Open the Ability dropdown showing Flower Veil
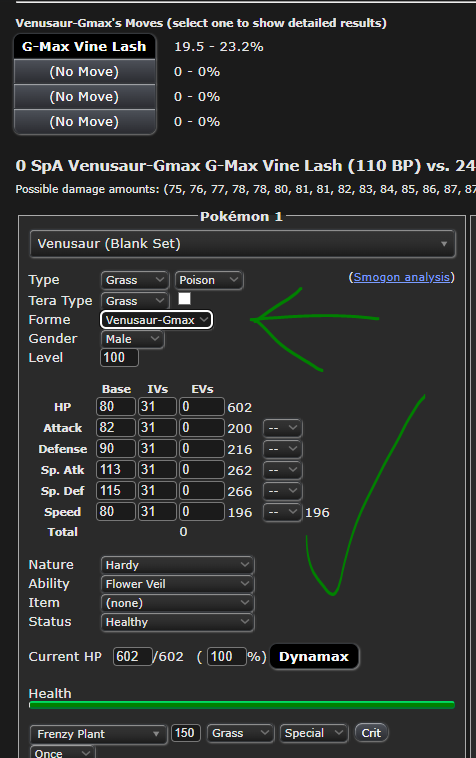The height and width of the screenshot is (758, 476). [177, 584]
